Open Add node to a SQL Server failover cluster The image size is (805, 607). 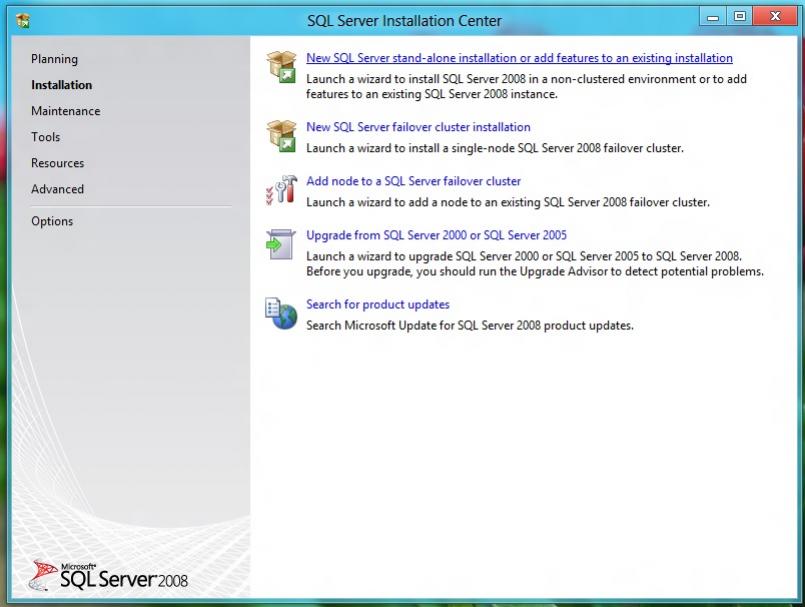(x=413, y=181)
